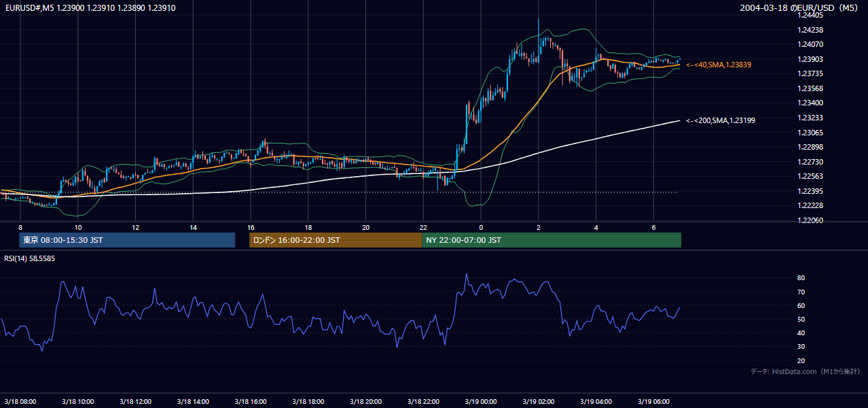This screenshot has height=408, width=868.
Task: Click price axis value 1.23233
Action: (x=810, y=118)
